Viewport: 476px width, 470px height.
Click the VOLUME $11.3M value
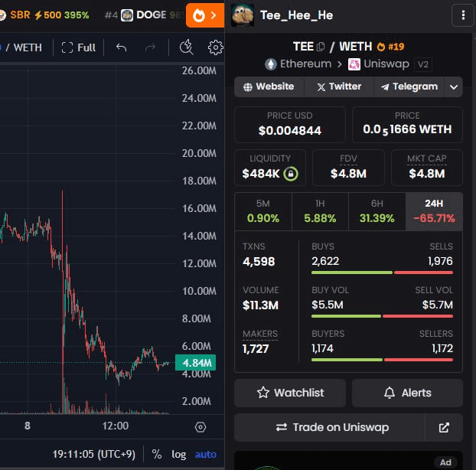click(260, 305)
